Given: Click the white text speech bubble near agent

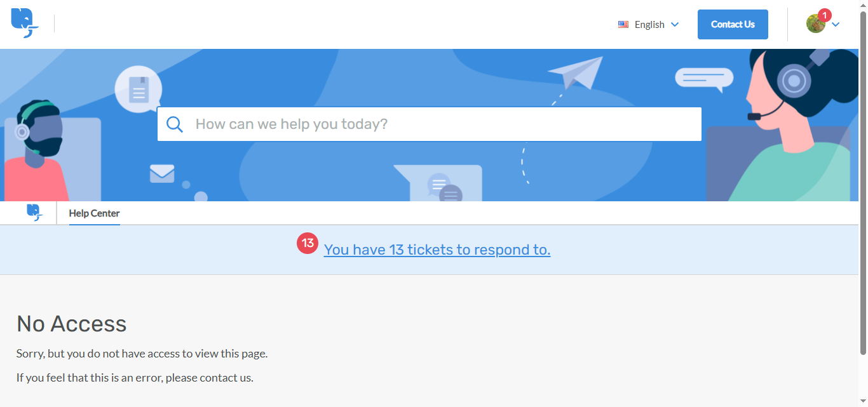Looking at the screenshot, I should 703,79.
